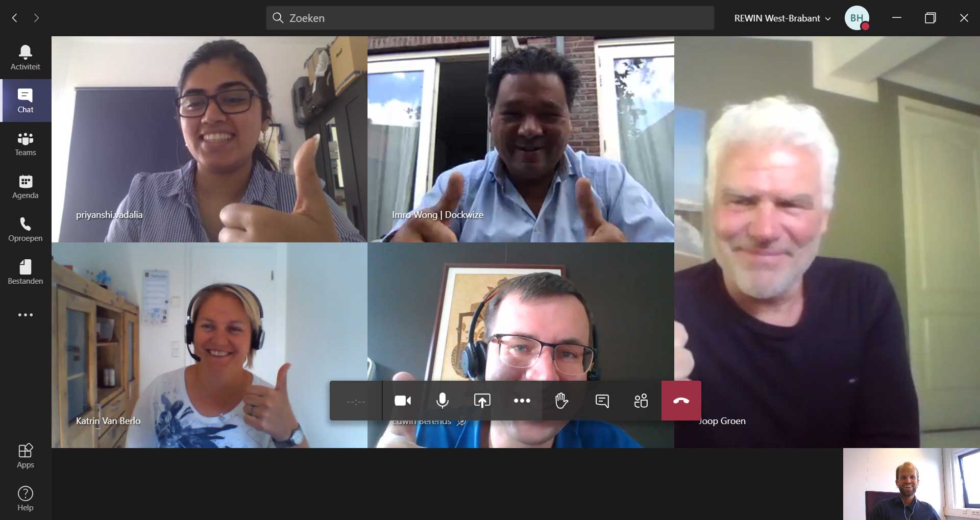Open the Help menu
The image size is (980, 520).
pyautogui.click(x=25, y=499)
